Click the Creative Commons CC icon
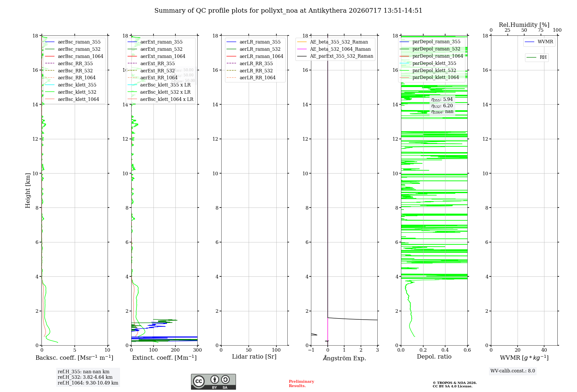Viewport: 577px width, 392px height. coord(199,381)
